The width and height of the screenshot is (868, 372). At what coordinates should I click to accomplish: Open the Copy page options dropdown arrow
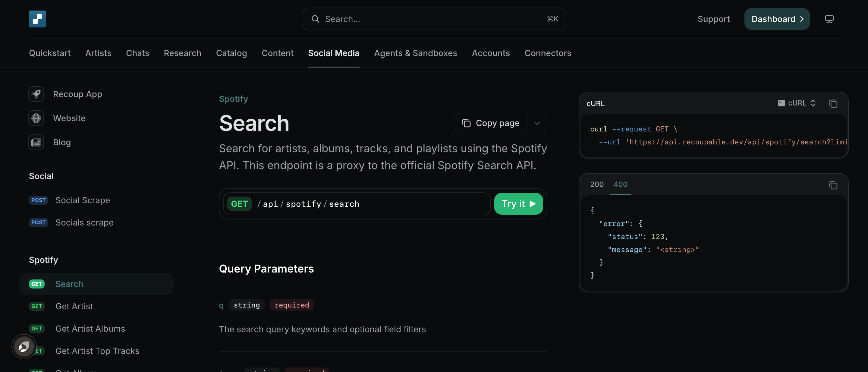(x=537, y=123)
